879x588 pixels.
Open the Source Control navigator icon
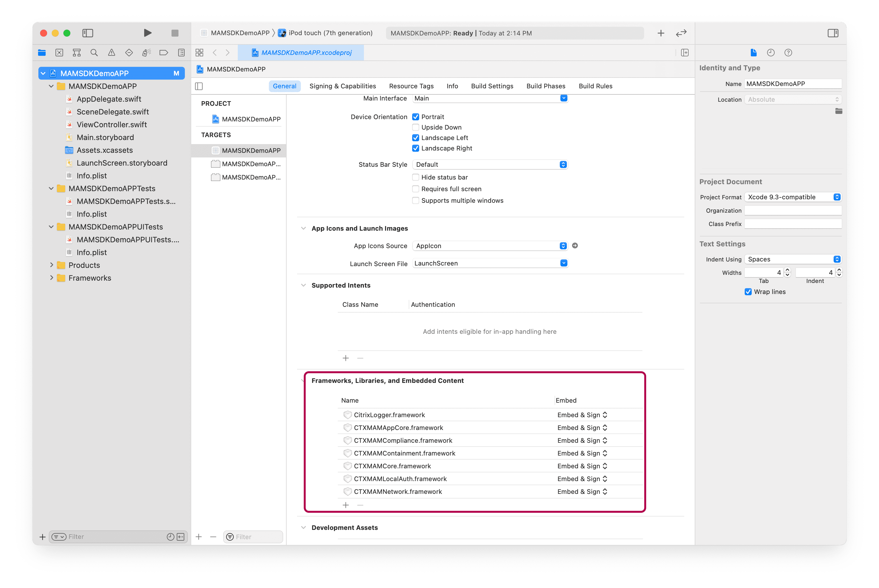tap(59, 53)
